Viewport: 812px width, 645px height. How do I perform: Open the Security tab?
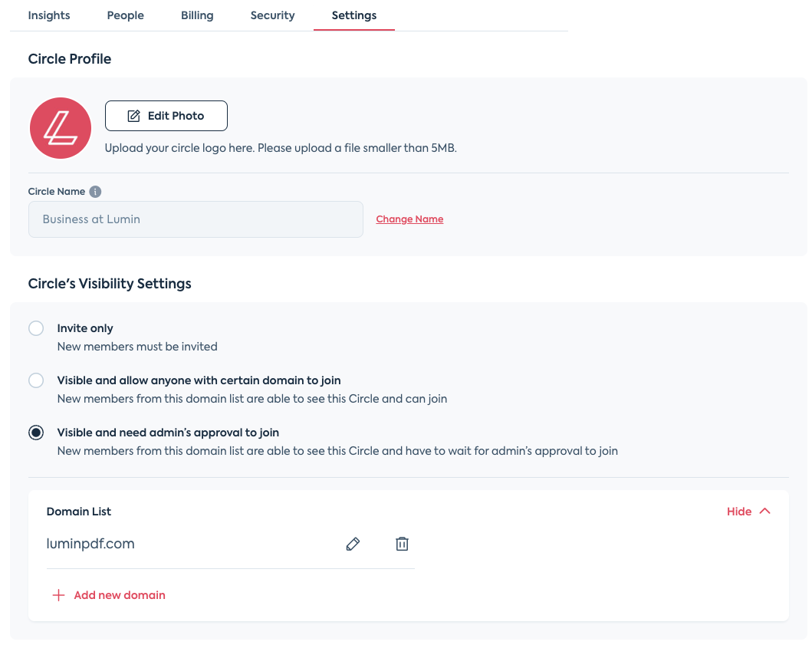pos(272,15)
